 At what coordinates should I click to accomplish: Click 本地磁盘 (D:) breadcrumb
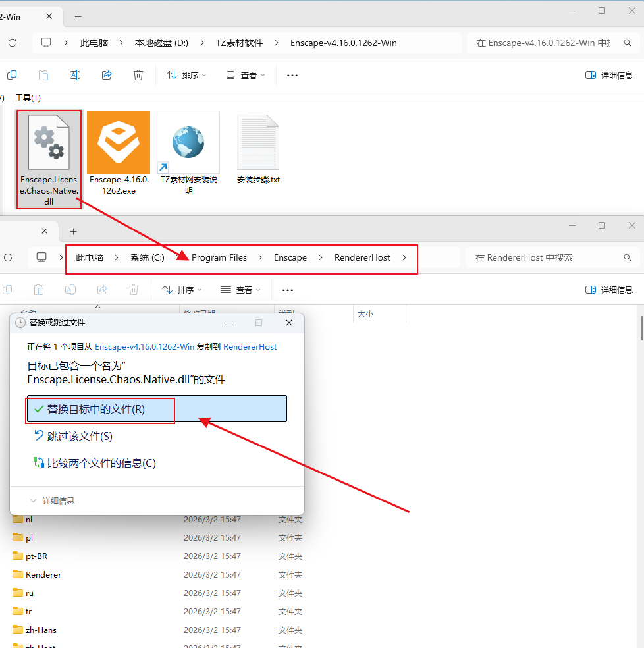click(x=161, y=43)
